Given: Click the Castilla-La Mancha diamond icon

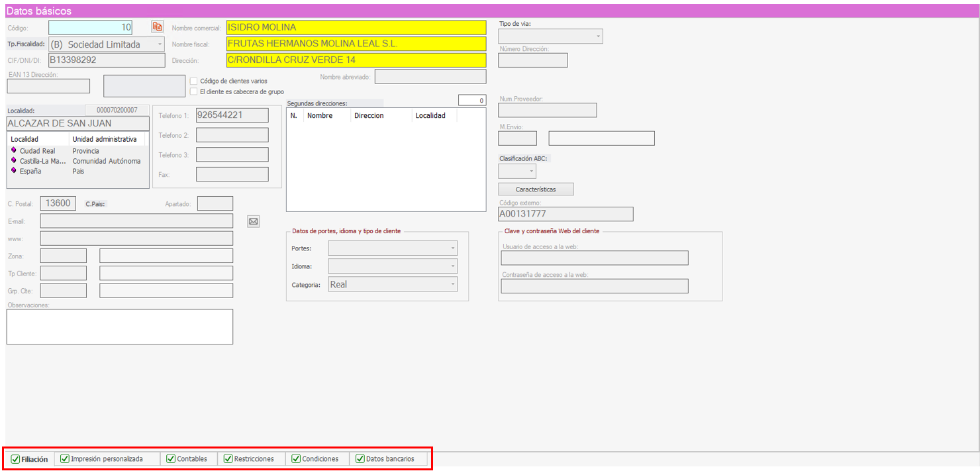Looking at the screenshot, I should [x=14, y=161].
